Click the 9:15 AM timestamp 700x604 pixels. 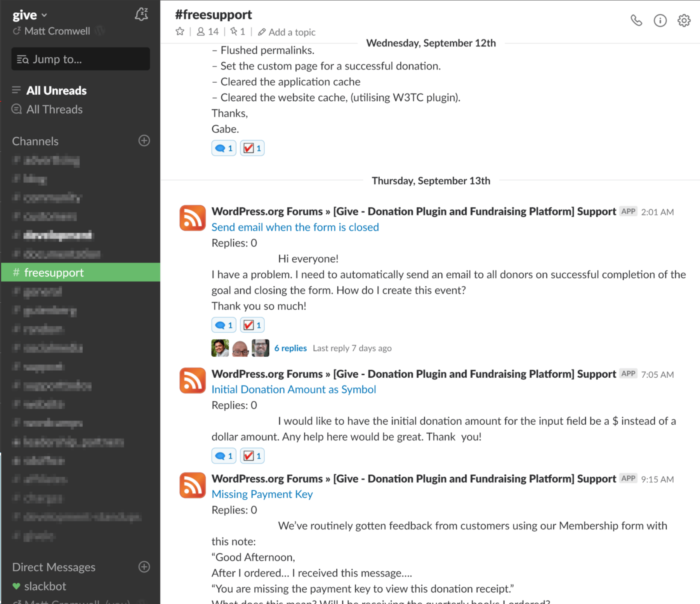pyautogui.click(x=657, y=479)
